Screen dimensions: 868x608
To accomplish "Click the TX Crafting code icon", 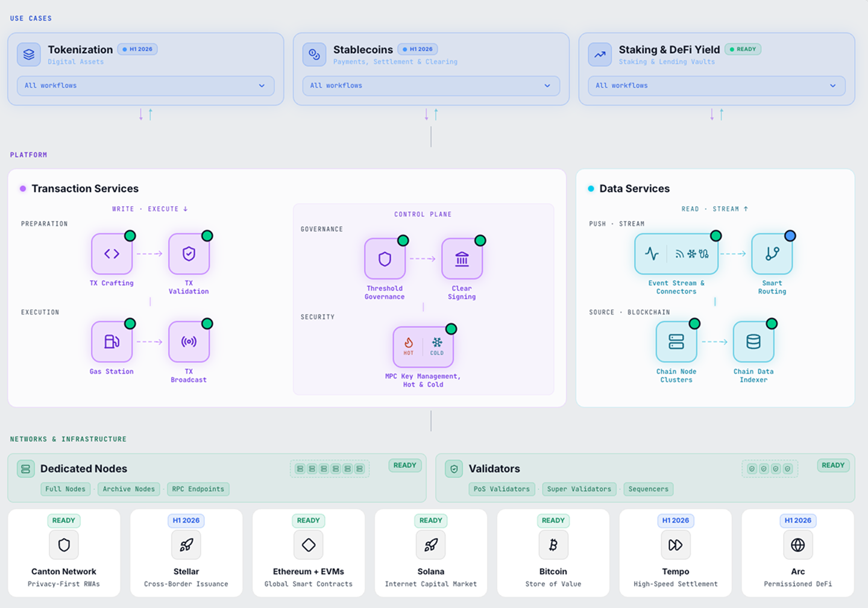I will [112, 254].
